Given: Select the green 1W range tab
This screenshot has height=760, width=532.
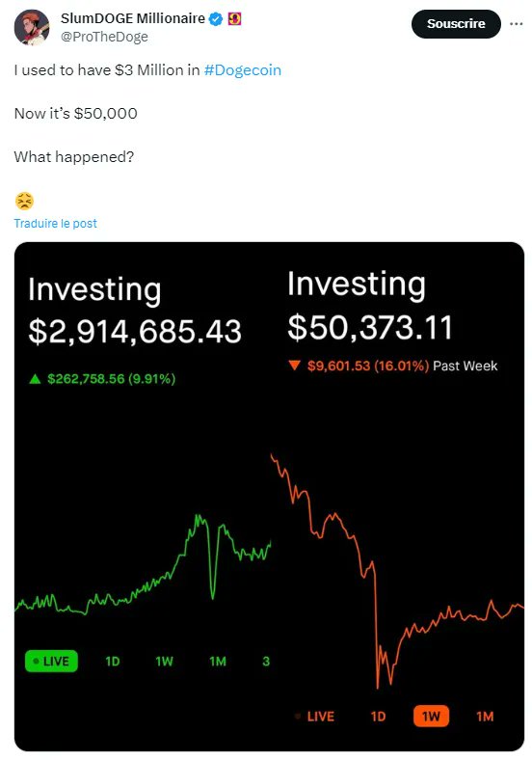Looking at the screenshot, I should (164, 661).
